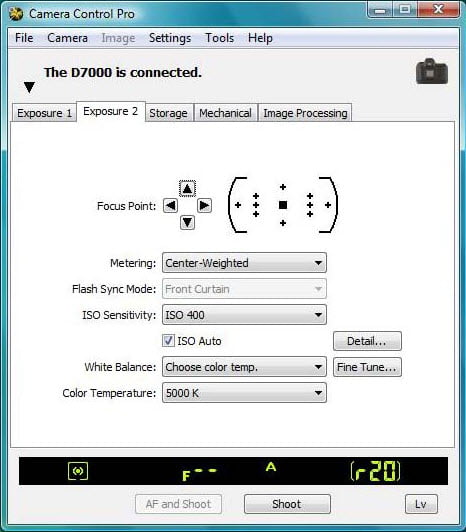Open the Image Processing tab
The height and width of the screenshot is (532, 466).
pyautogui.click(x=305, y=113)
